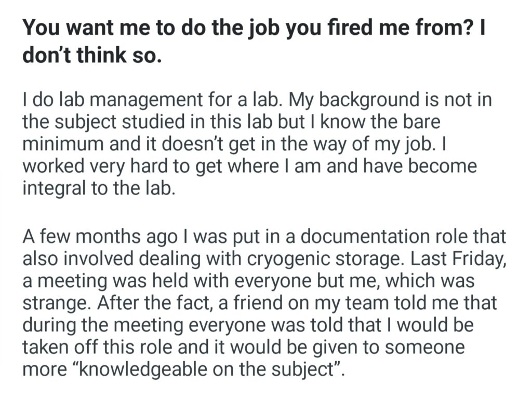Click the words "A few months ago"
This screenshot has height=398, width=532.
coord(97,237)
